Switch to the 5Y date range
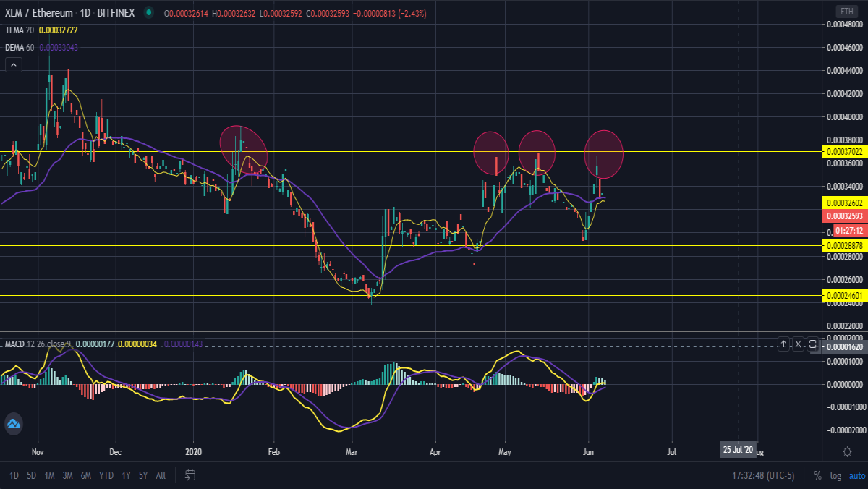 (143, 475)
